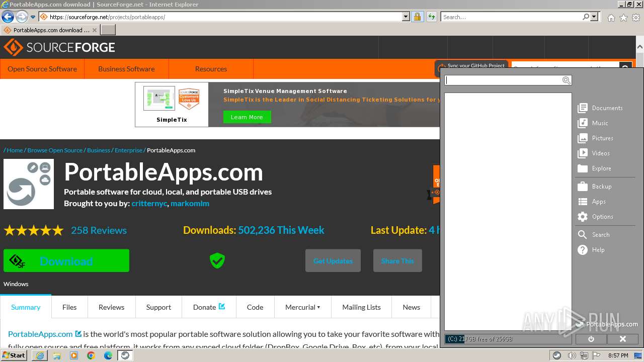This screenshot has width=644, height=362.
Task: Click the SourceForge logo
Action: click(x=59, y=47)
